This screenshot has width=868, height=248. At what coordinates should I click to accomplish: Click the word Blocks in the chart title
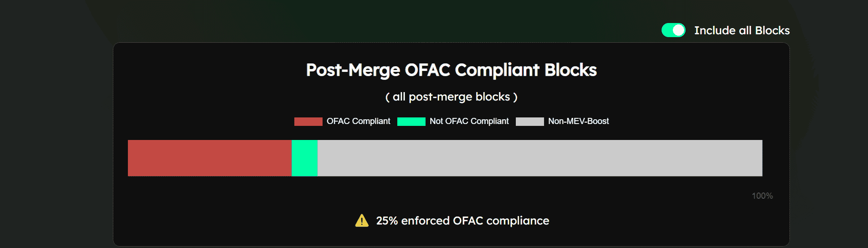pos(570,70)
